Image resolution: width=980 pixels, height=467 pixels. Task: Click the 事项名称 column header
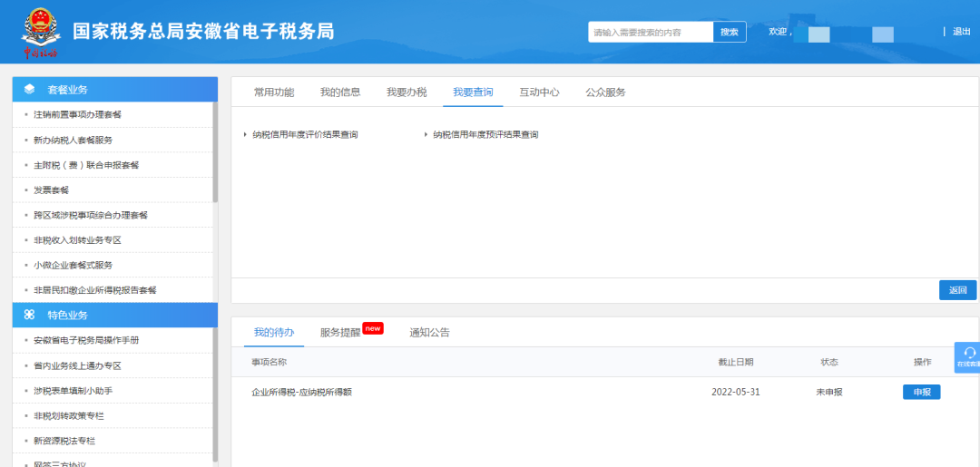point(269,362)
